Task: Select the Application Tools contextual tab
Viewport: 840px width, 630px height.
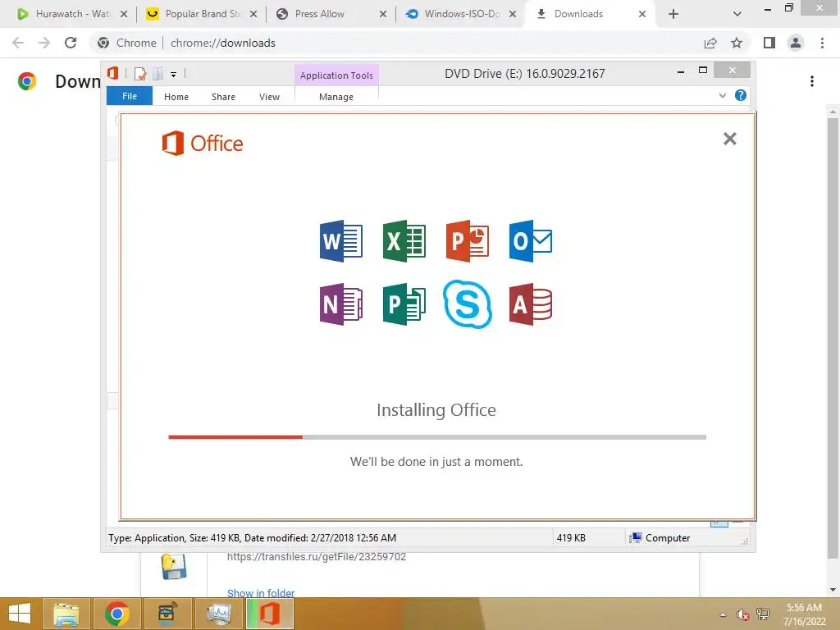Action: pyautogui.click(x=336, y=75)
